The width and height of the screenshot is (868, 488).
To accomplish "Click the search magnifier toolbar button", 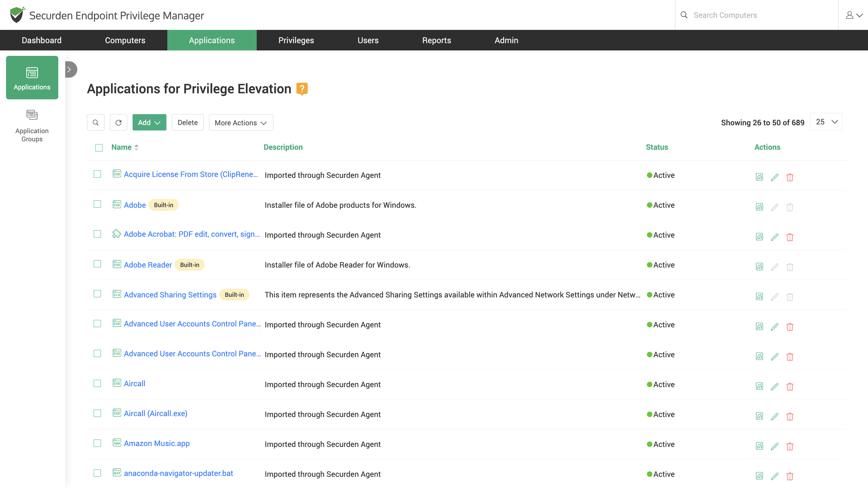I will pyautogui.click(x=96, y=122).
